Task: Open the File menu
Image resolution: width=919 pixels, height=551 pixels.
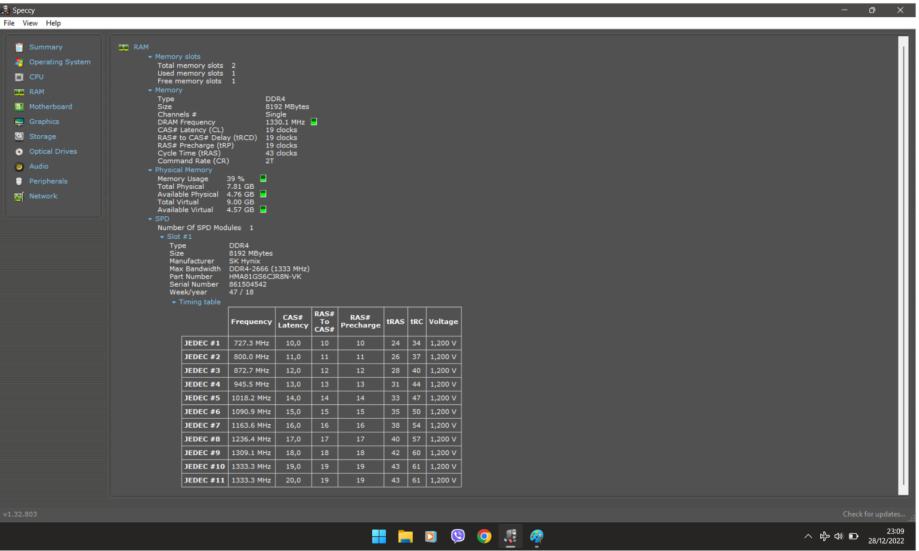Action: 9,23
